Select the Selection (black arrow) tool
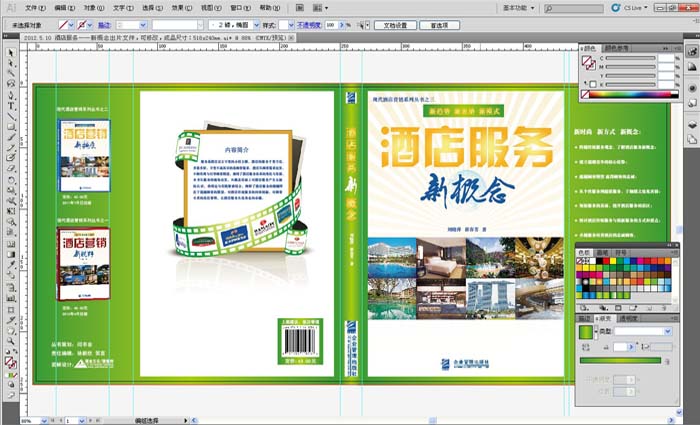The image size is (700, 425). pos(11,53)
